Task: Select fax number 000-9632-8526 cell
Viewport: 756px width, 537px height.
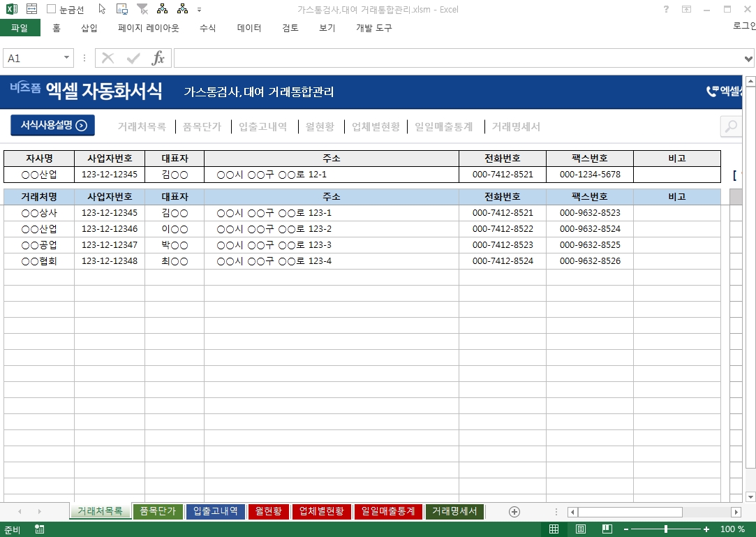Action: click(x=590, y=261)
